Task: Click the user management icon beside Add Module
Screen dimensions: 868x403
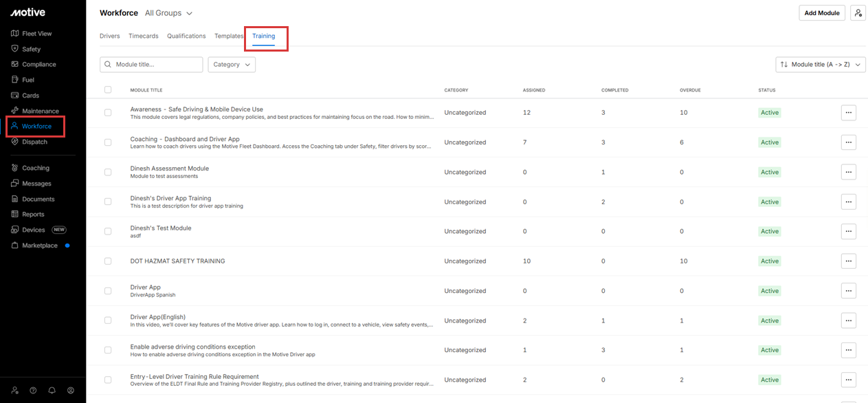Action: click(858, 13)
